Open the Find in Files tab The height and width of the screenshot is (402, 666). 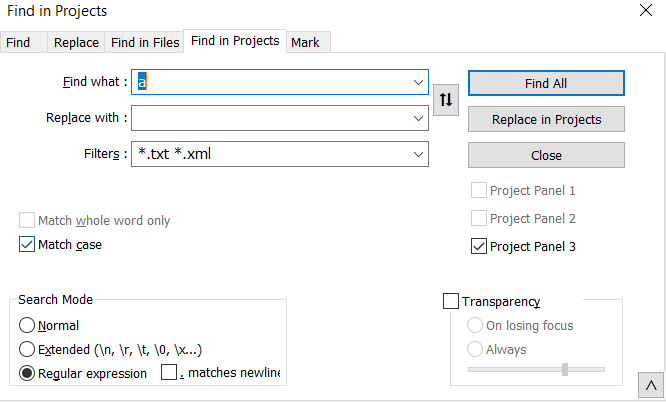point(144,42)
